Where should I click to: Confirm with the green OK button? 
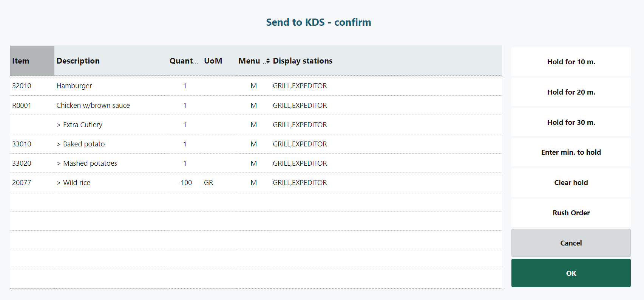(571, 273)
